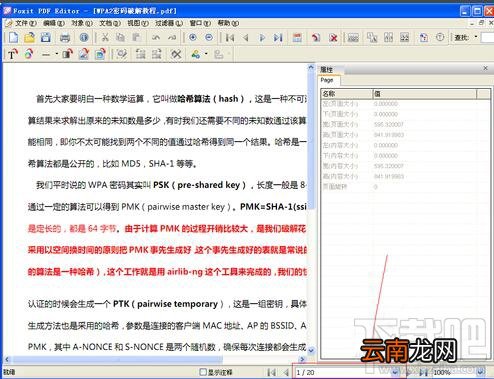Viewport: 494px width, 379px height.
Task: Open the 文件 (File) menu
Action: 25,23
